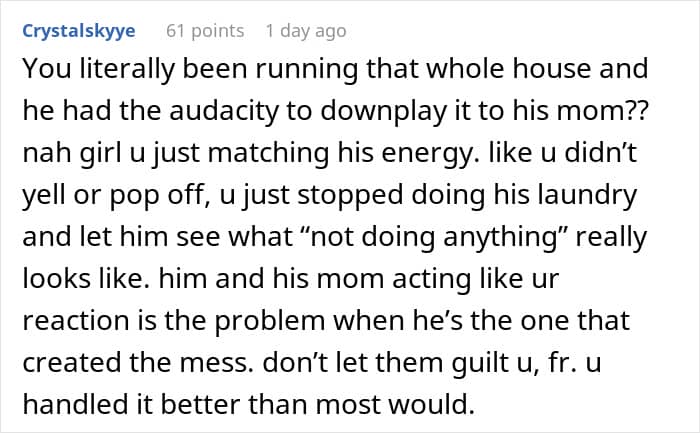
Task: Click the word "created" starting the eighth line
Action: (x=71, y=362)
